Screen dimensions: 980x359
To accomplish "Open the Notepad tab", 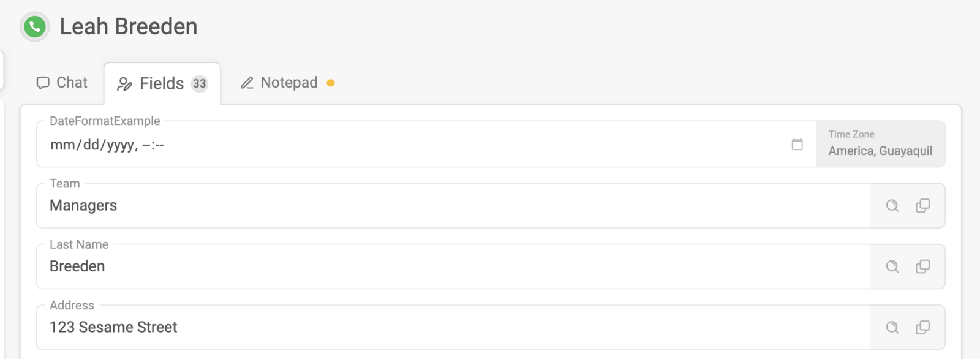I will [287, 83].
